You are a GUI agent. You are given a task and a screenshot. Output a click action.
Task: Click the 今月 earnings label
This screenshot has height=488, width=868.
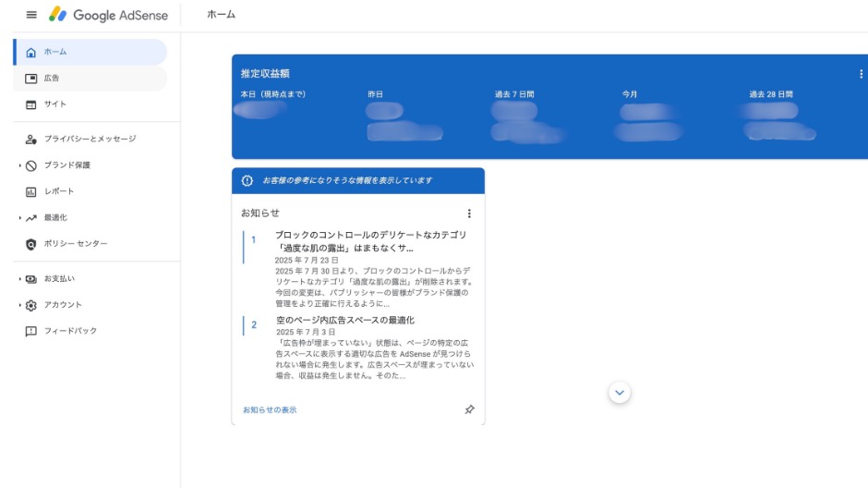[630, 94]
